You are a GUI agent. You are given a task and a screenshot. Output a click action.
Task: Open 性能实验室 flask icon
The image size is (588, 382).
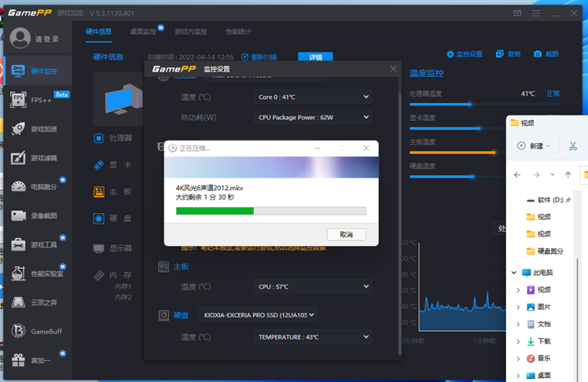[18, 274]
